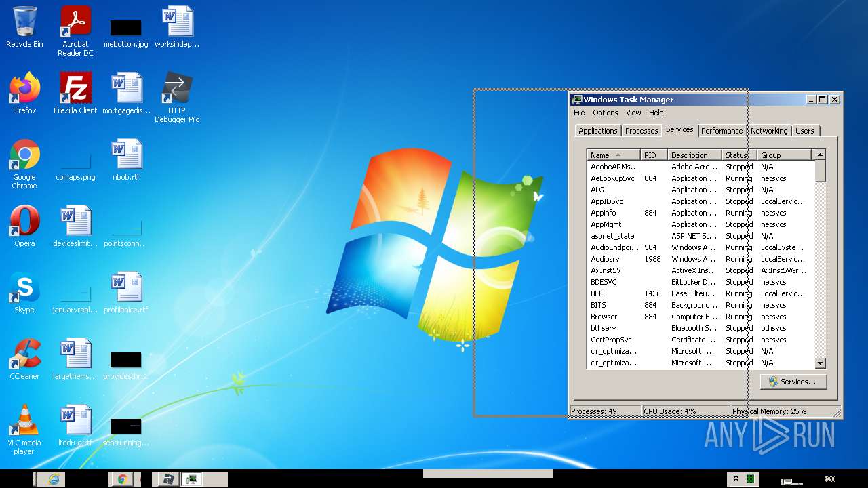The height and width of the screenshot is (488, 868).
Task: Launch the FileZilla Client shortcut
Action: coord(75,94)
